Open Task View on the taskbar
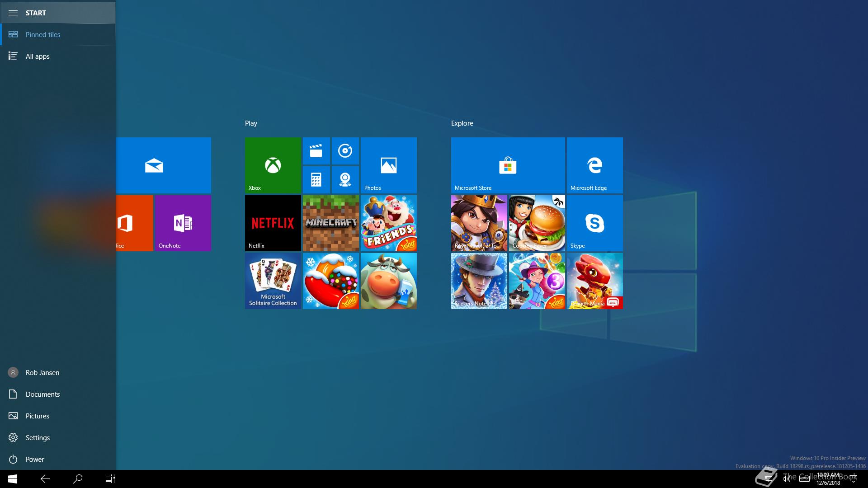The image size is (868, 488). click(110, 479)
